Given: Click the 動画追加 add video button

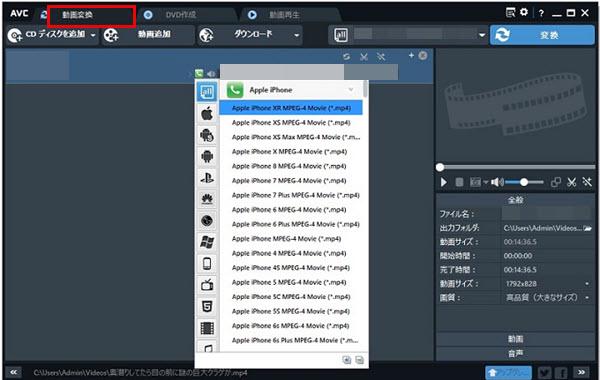Looking at the screenshot, I should tap(148, 35).
